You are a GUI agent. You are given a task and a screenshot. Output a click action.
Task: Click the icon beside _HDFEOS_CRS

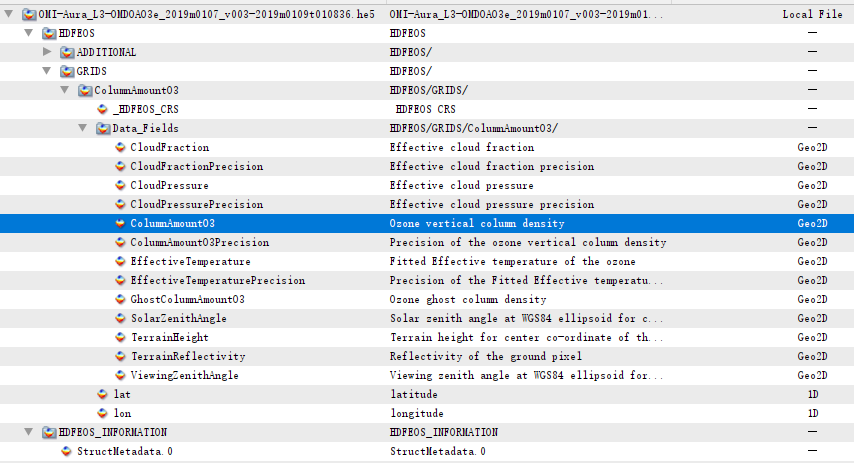coord(103,110)
